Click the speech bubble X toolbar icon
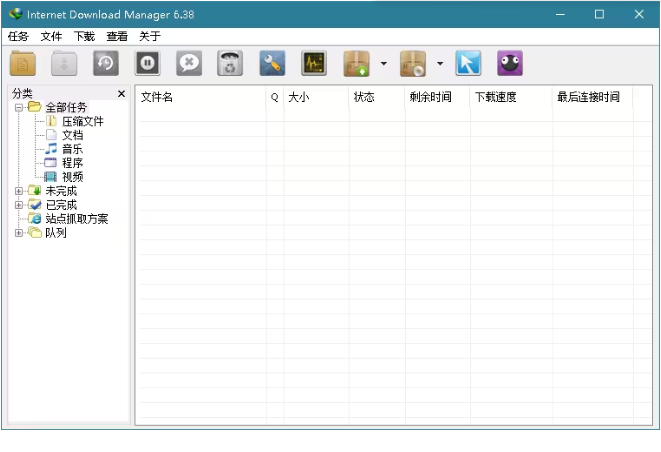Viewport: 661px width, 452px height. tap(189, 63)
